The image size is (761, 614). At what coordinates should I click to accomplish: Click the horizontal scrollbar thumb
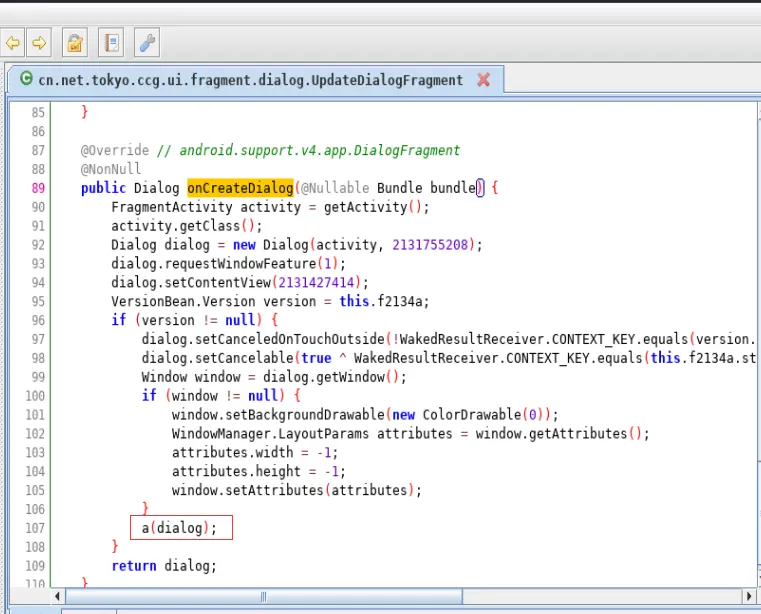(x=264, y=597)
